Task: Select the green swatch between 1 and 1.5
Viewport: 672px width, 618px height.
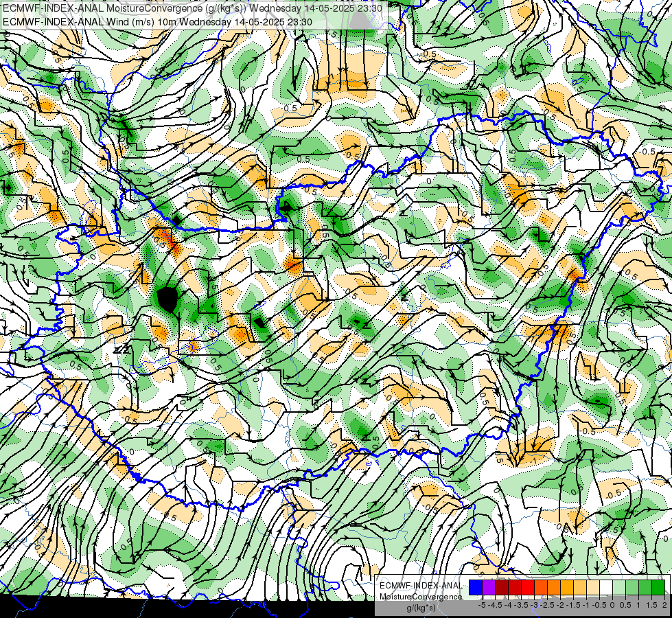Action: [x=645, y=587]
